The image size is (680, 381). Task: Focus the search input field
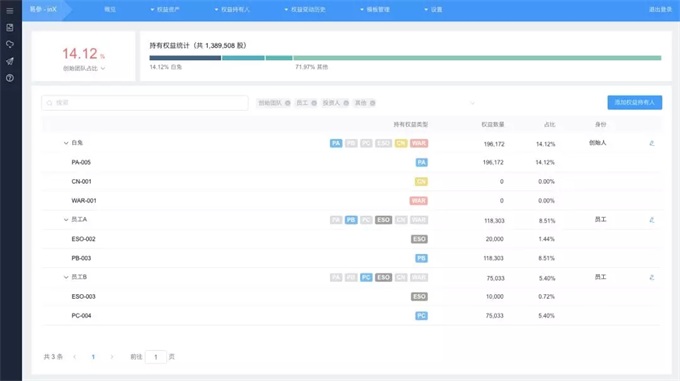(145, 103)
